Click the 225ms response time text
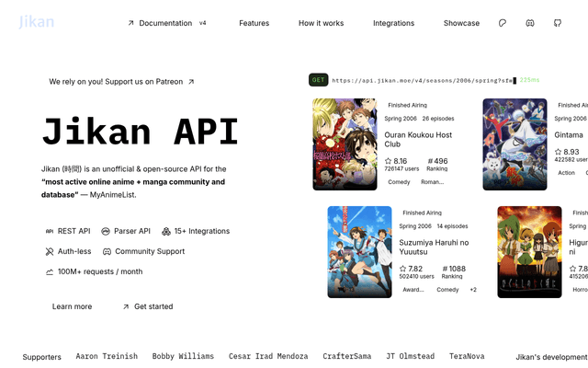 (x=529, y=80)
